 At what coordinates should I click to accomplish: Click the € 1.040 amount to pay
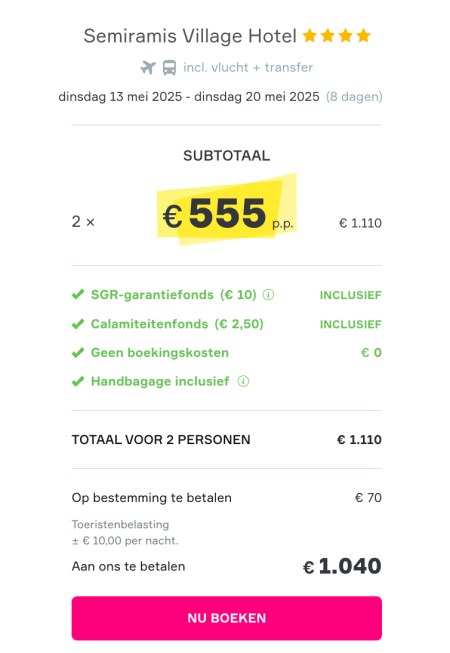click(x=342, y=566)
